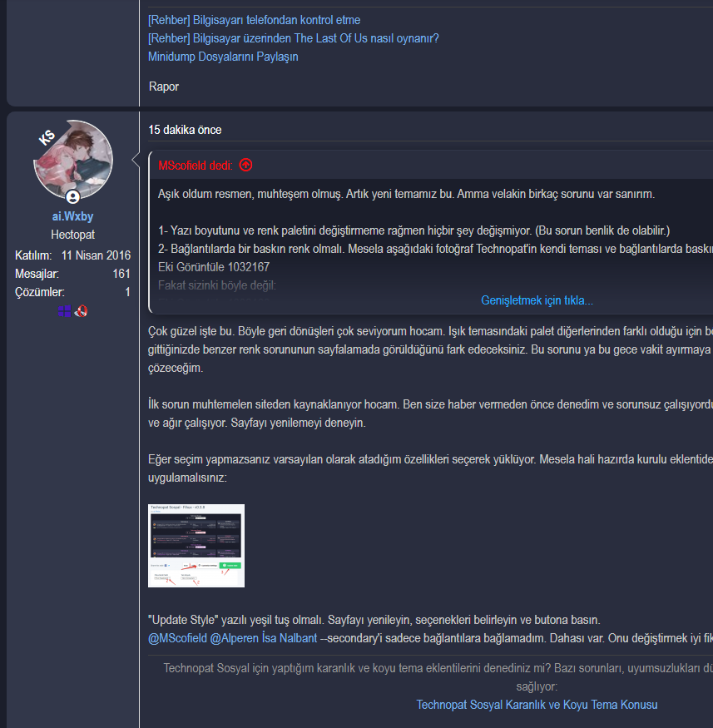Click the Mesajlar count 161

click(121, 274)
